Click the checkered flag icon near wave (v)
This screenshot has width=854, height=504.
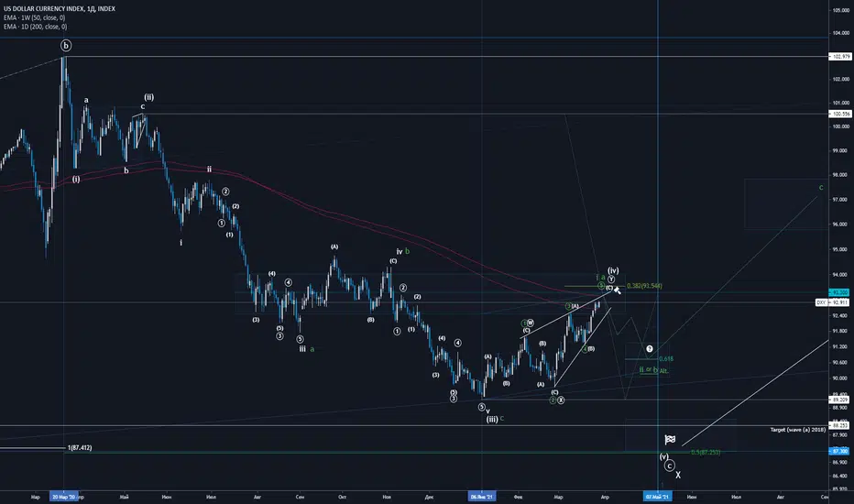tap(670, 439)
